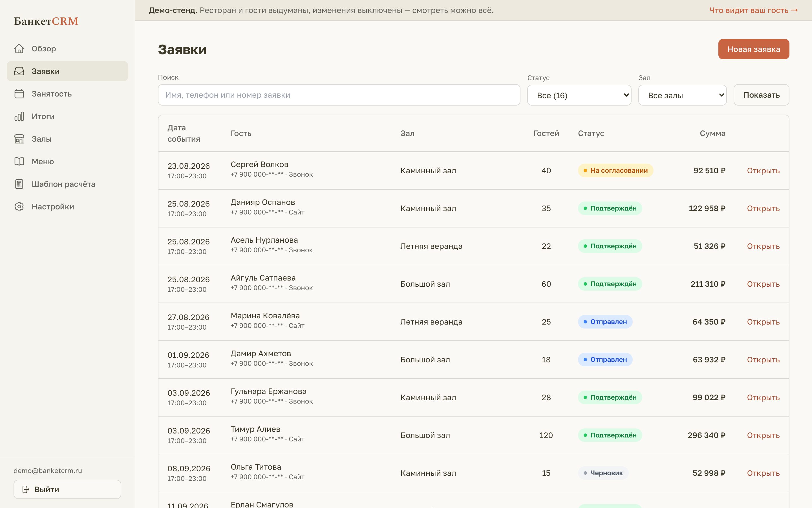Go to Настройки

[67, 207]
